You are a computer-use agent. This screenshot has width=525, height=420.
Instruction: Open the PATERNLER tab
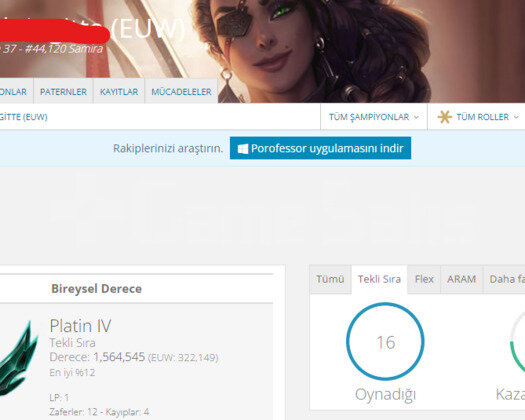[x=63, y=91]
